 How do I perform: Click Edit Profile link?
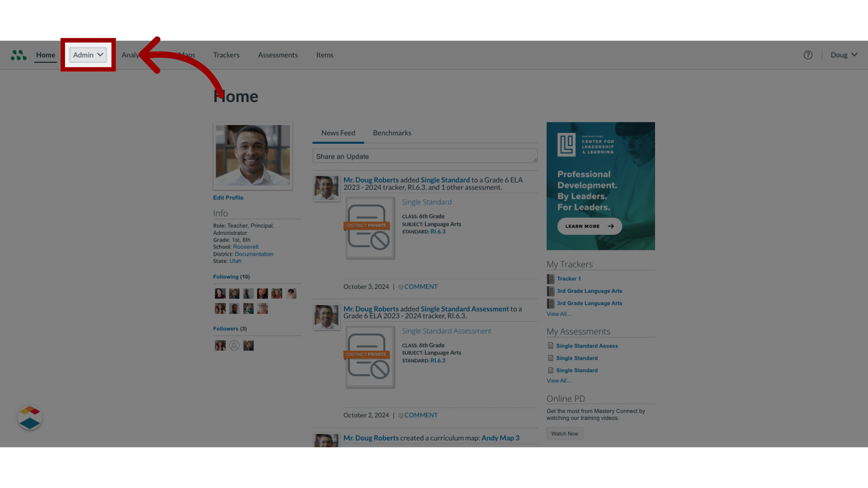point(228,197)
